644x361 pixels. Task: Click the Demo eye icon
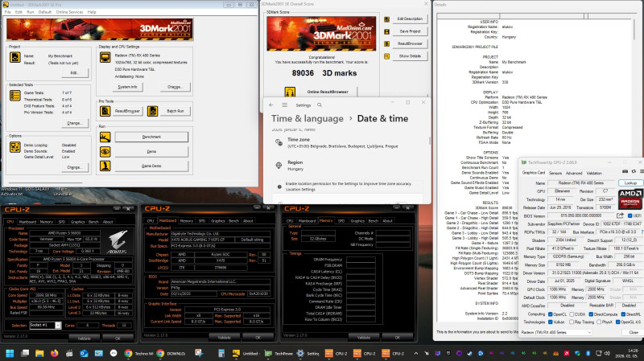point(105,151)
